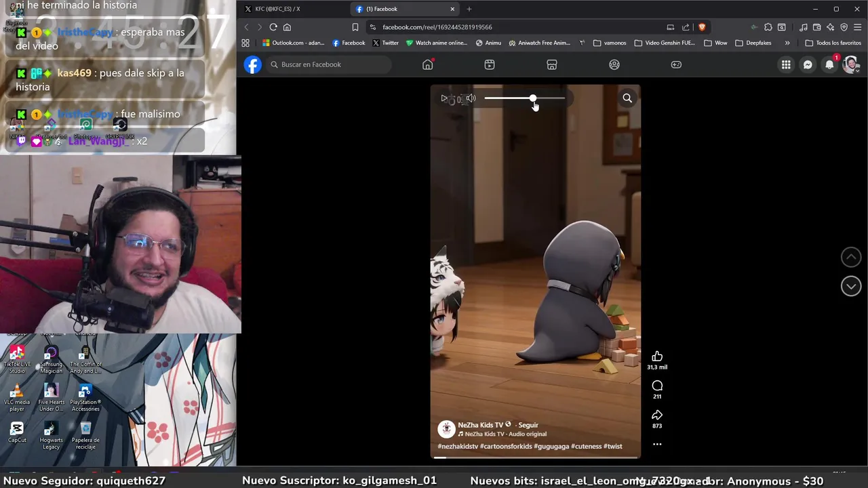Open Brave Wallet icon

point(817,27)
